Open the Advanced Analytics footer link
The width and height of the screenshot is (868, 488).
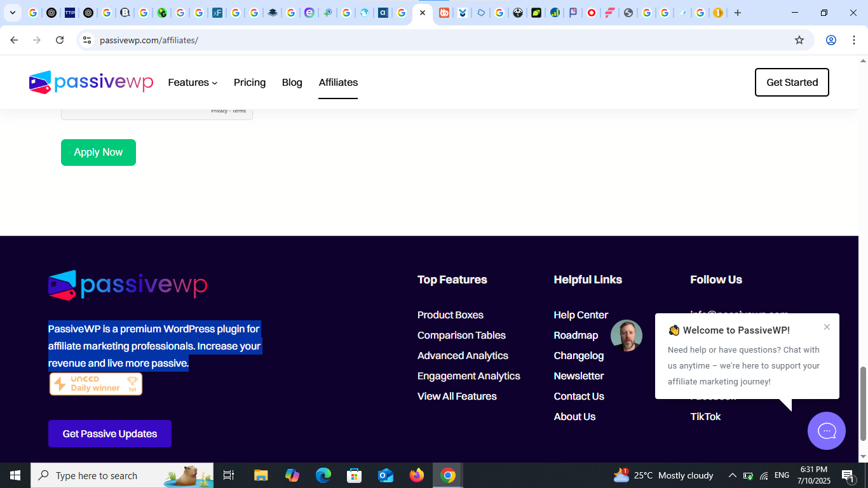(463, 356)
